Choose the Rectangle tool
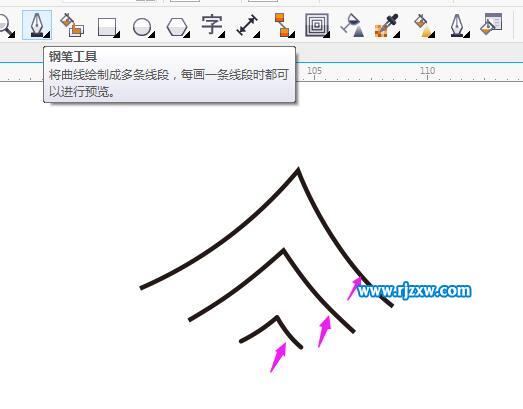This screenshot has height=409, width=523. click(108, 27)
